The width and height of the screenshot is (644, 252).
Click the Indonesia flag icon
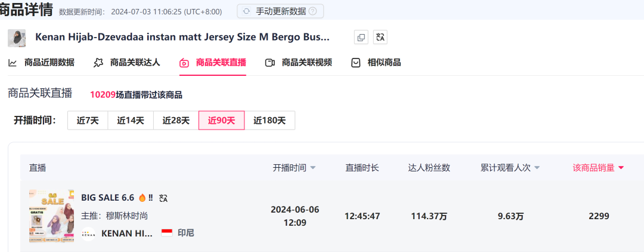[167, 232]
